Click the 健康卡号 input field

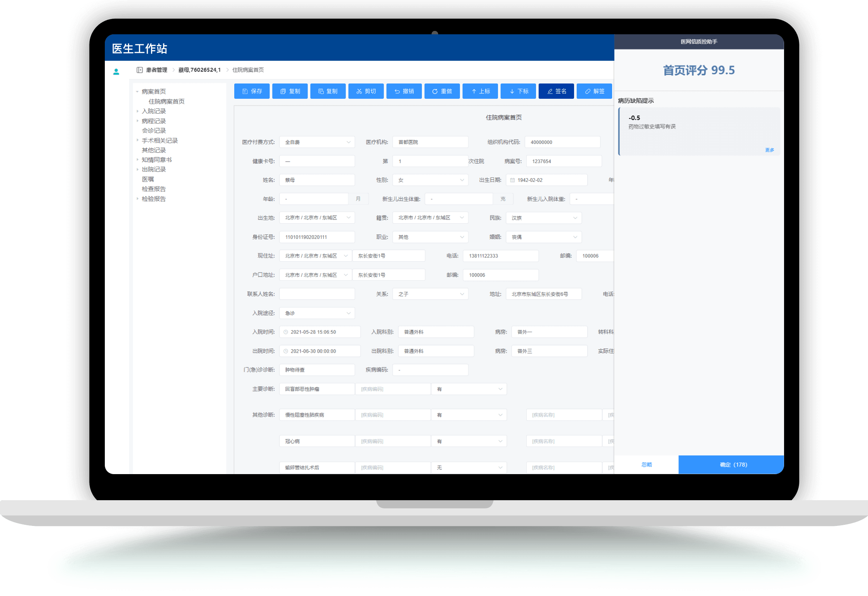point(317,161)
